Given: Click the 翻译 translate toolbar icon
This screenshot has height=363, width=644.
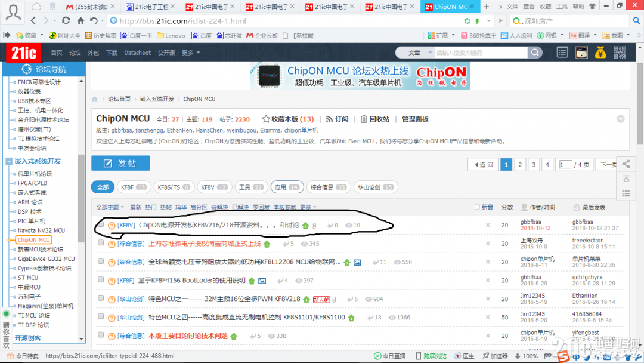Looking at the screenshot, I should coord(574,36).
